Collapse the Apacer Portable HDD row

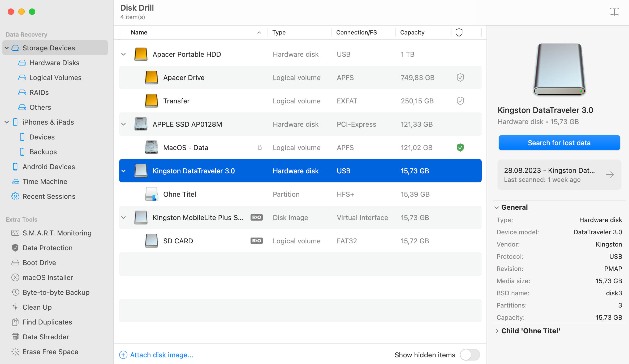tap(124, 54)
